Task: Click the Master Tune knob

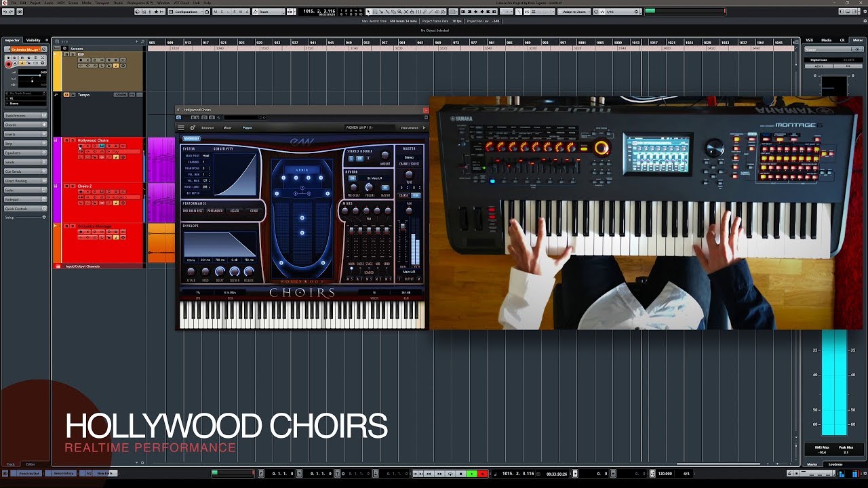Action: 409,175
